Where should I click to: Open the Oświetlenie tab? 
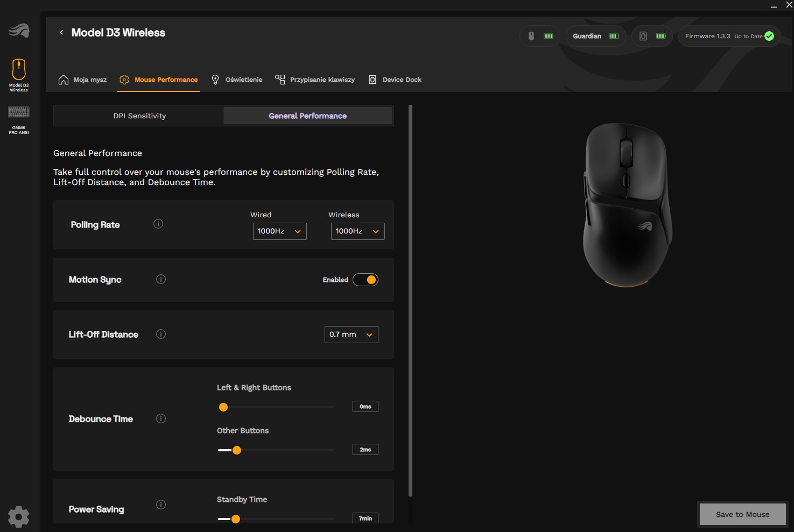tap(237, 80)
